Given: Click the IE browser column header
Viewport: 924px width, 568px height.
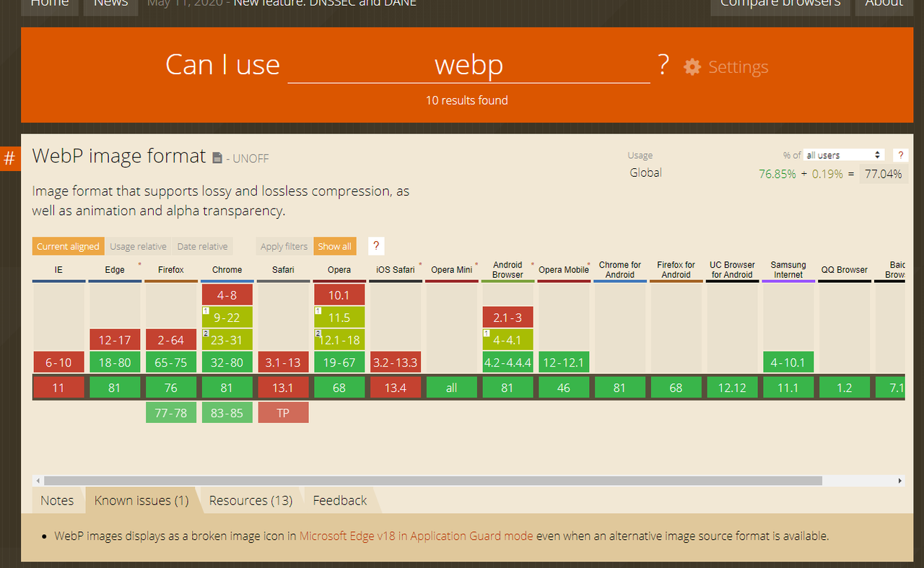Looking at the screenshot, I should click(58, 270).
